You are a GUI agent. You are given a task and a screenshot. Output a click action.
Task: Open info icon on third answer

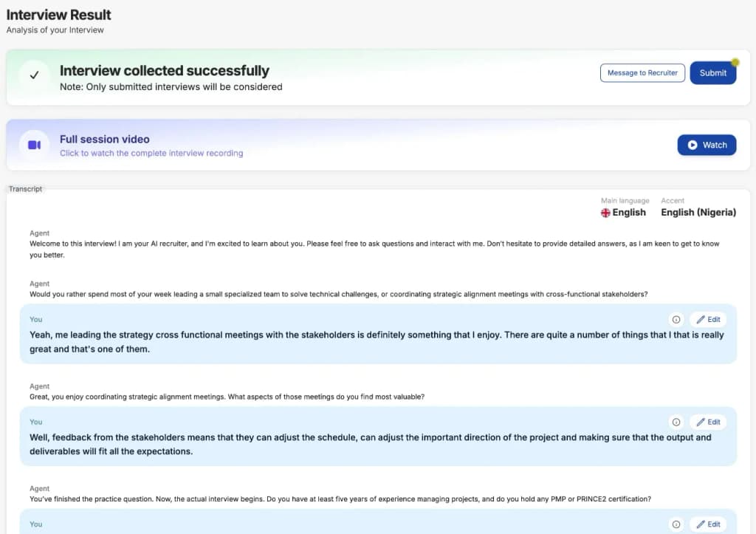(676, 524)
